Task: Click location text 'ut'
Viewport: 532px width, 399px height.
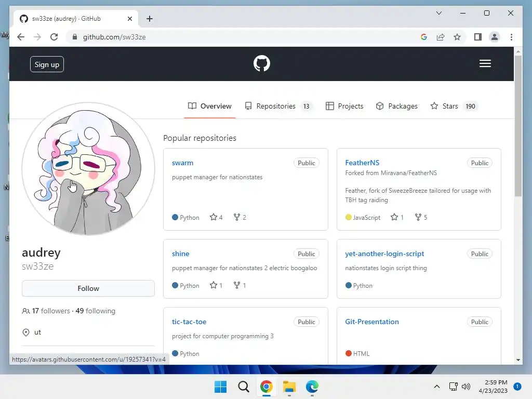Action: point(37,332)
